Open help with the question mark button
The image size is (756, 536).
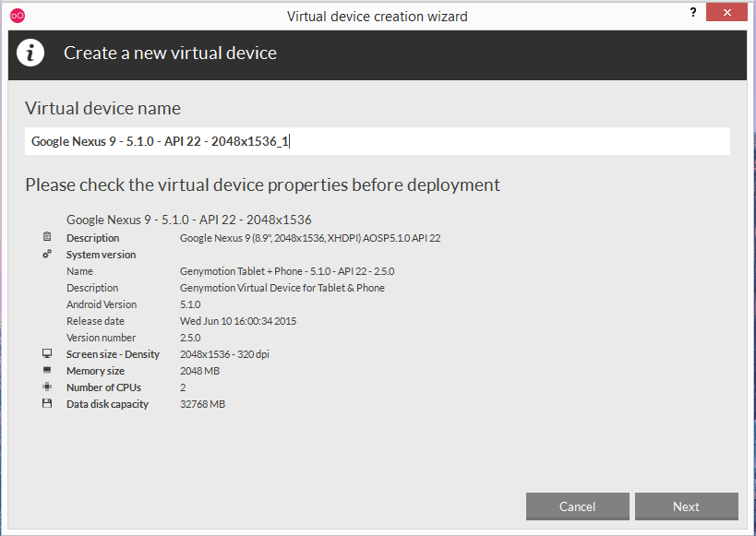tap(692, 13)
